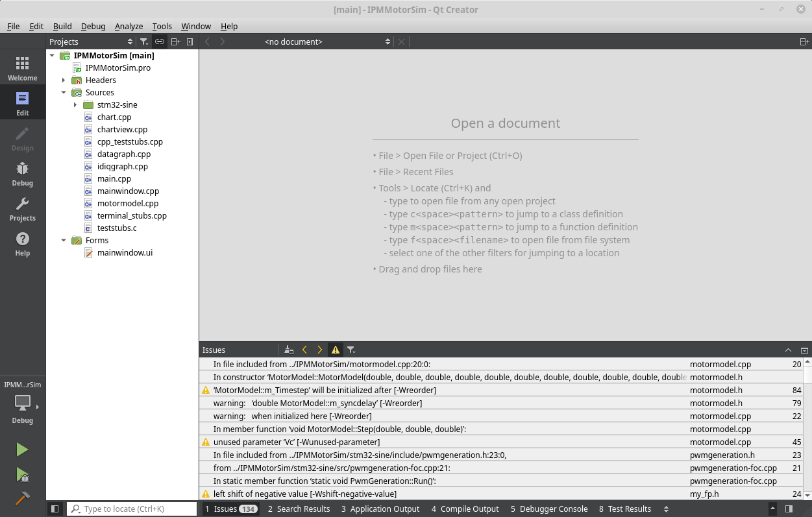
Task: Click the green Run button
Action: (x=22, y=450)
